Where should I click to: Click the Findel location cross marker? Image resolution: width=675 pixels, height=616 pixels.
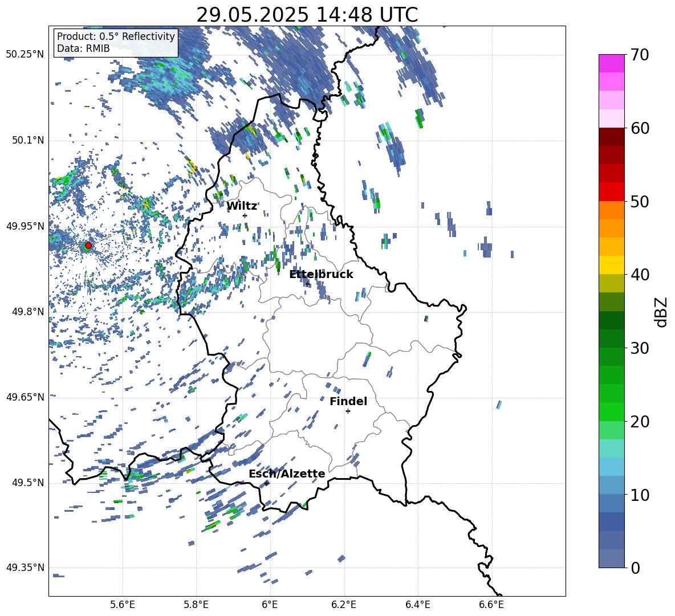(x=348, y=411)
